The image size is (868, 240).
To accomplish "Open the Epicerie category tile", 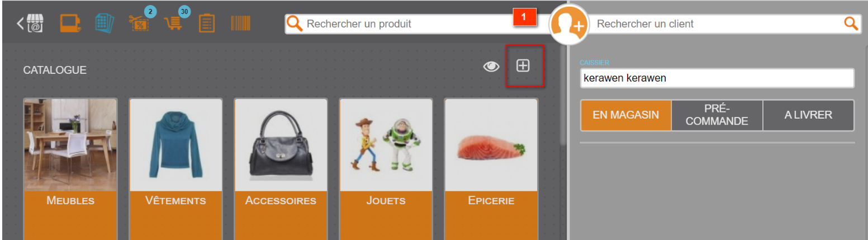I will (491, 169).
